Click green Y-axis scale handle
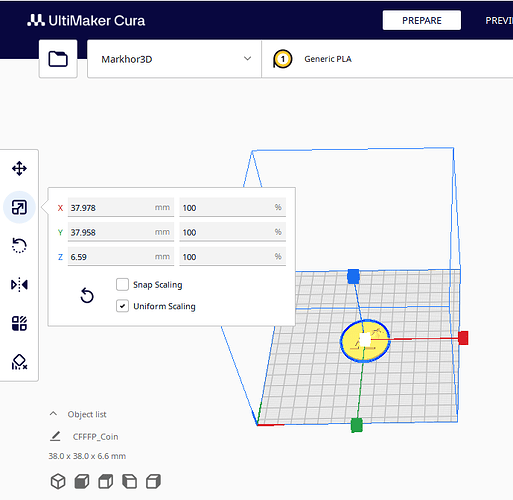513x500 pixels. [x=357, y=425]
